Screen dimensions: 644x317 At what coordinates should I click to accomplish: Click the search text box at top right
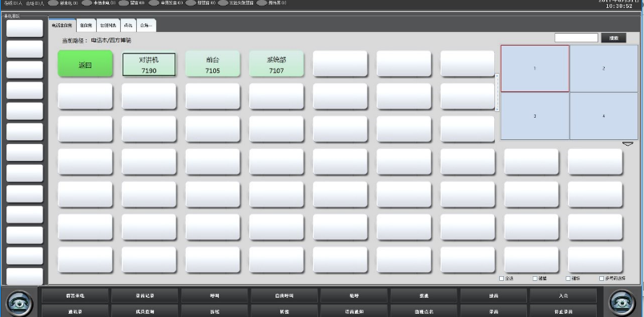(x=576, y=38)
